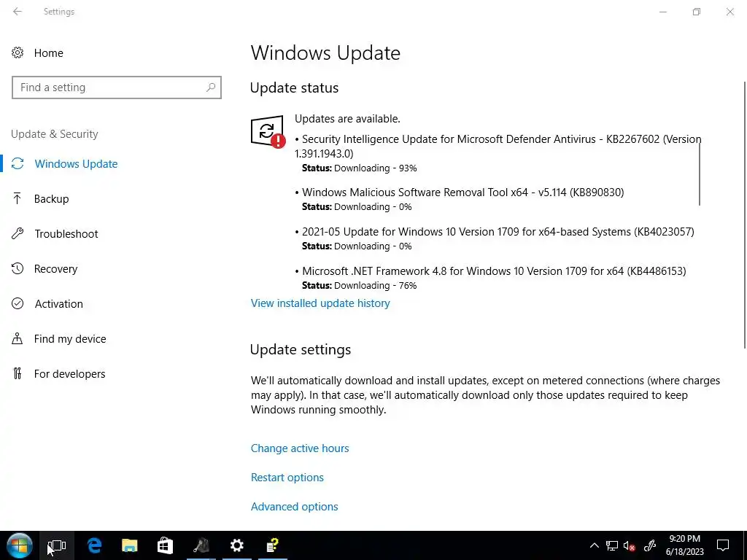This screenshot has width=747, height=560.
Task: Click the Activation checkmark circle icon
Action: [18, 304]
